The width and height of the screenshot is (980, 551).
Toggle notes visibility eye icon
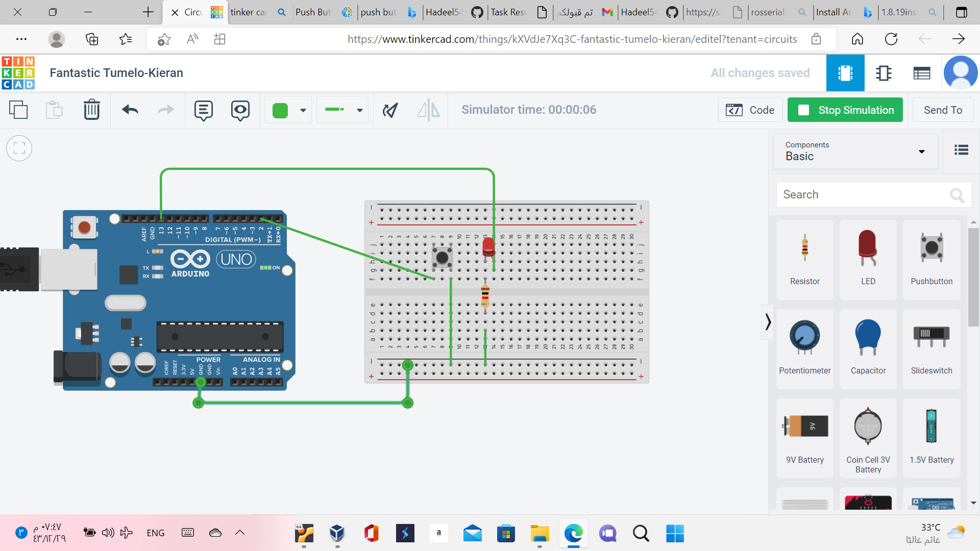[x=240, y=110]
